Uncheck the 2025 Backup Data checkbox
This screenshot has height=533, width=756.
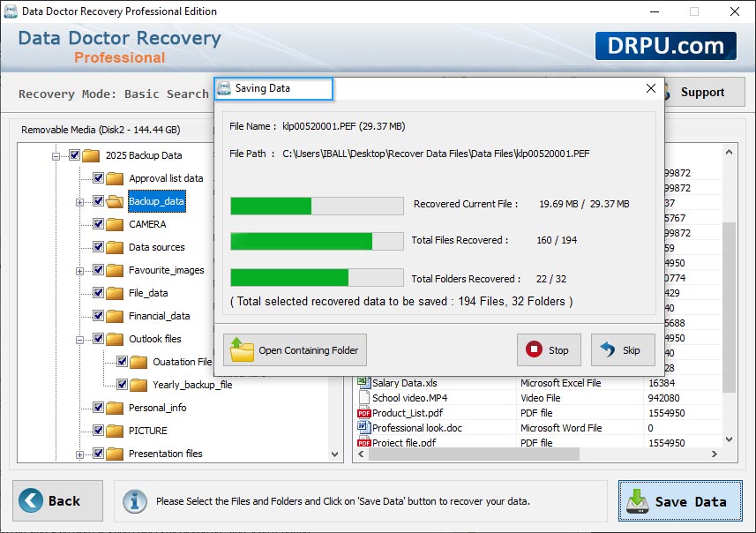coord(74,154)
